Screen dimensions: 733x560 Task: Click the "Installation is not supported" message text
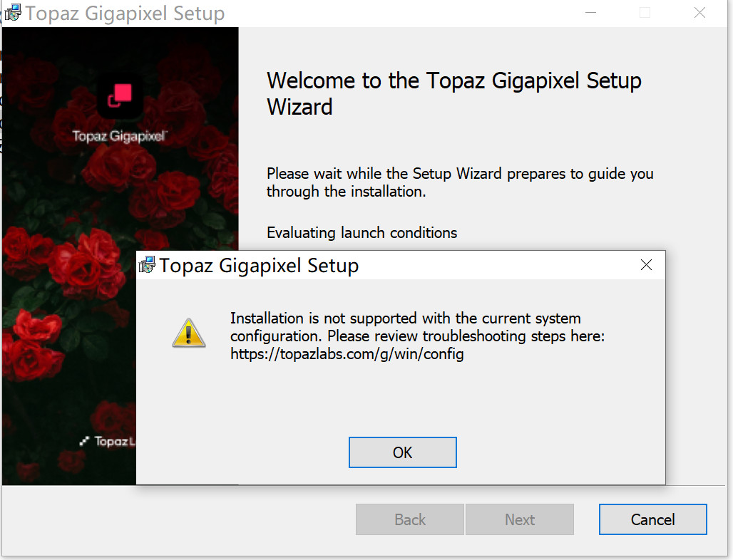point(405,318)
